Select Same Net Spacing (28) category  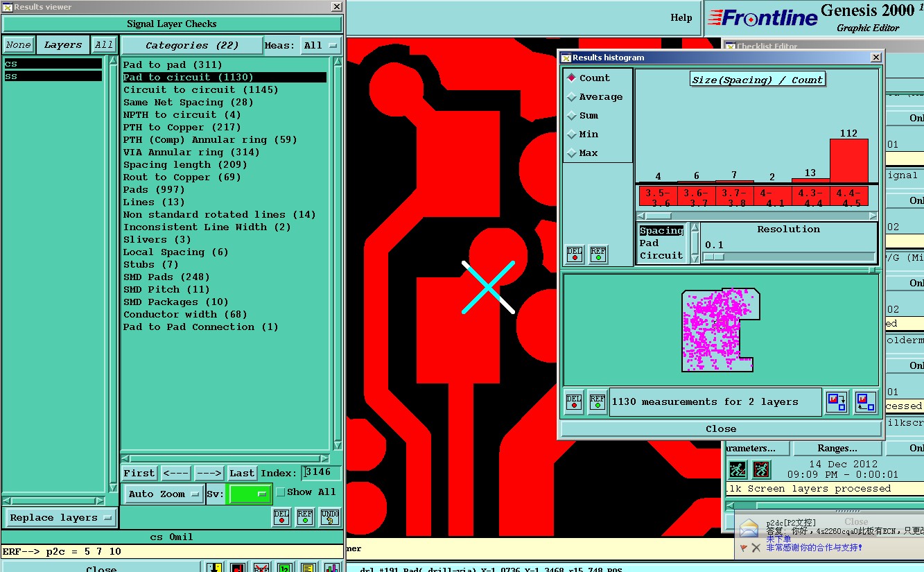188,102
